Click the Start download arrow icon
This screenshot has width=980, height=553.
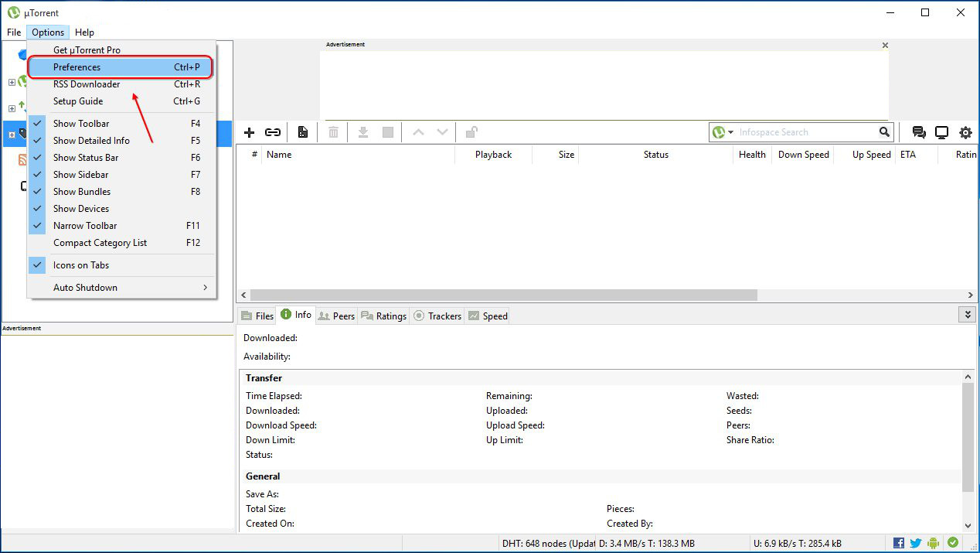click(363, 132)
